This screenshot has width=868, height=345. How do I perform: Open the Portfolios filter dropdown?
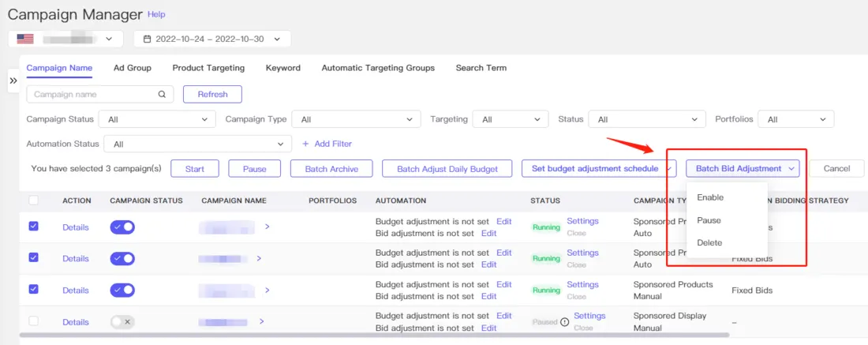tap(796, 119)
